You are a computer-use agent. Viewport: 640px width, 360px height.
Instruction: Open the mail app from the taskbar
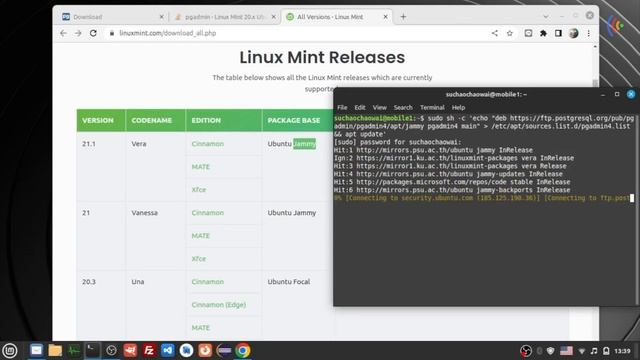click(x=36, y=350)
